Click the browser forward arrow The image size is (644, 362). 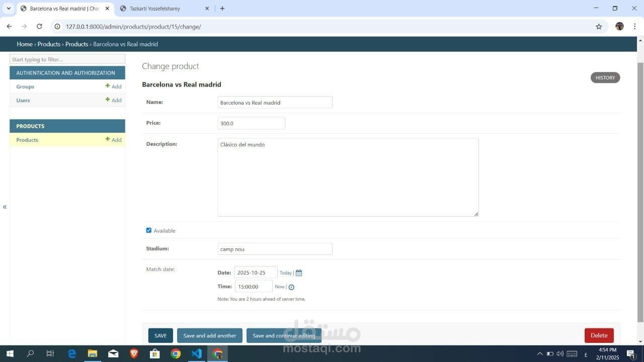24,26
